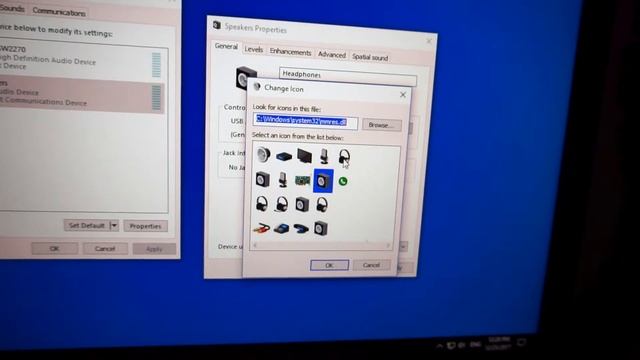Select speaker box icon between two headphones
640x360 pixels.
coord(302,204)
